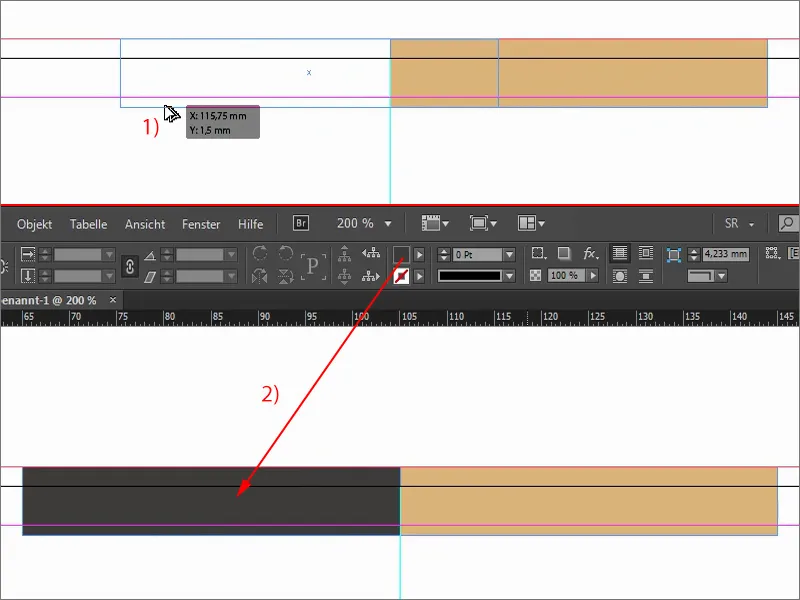Rotate selection 90° clockwise
The image size is (800, 600).
click(260, 253)
